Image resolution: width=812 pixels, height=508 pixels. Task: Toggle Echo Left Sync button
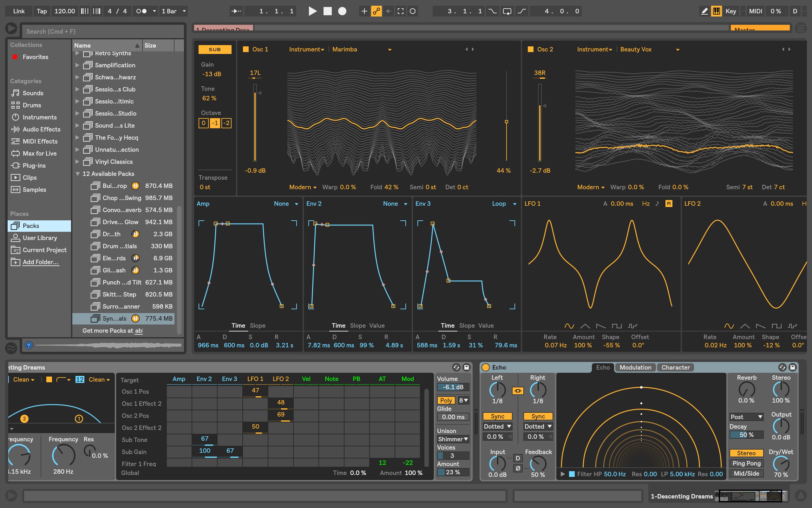(497, 416)
